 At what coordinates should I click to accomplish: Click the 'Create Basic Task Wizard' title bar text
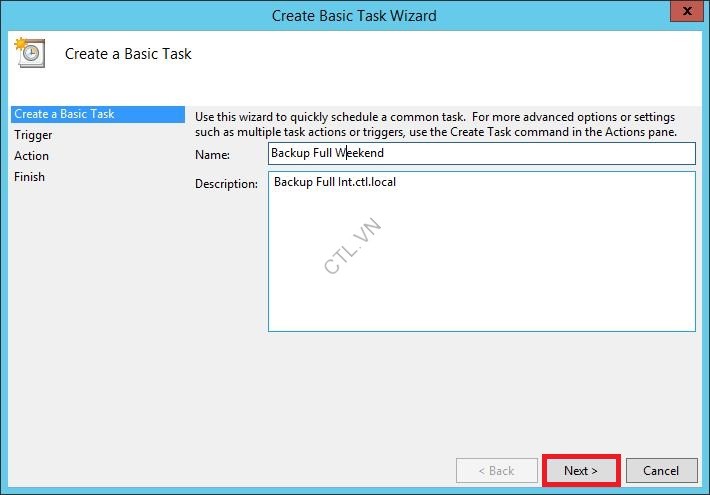click(354, 15)
